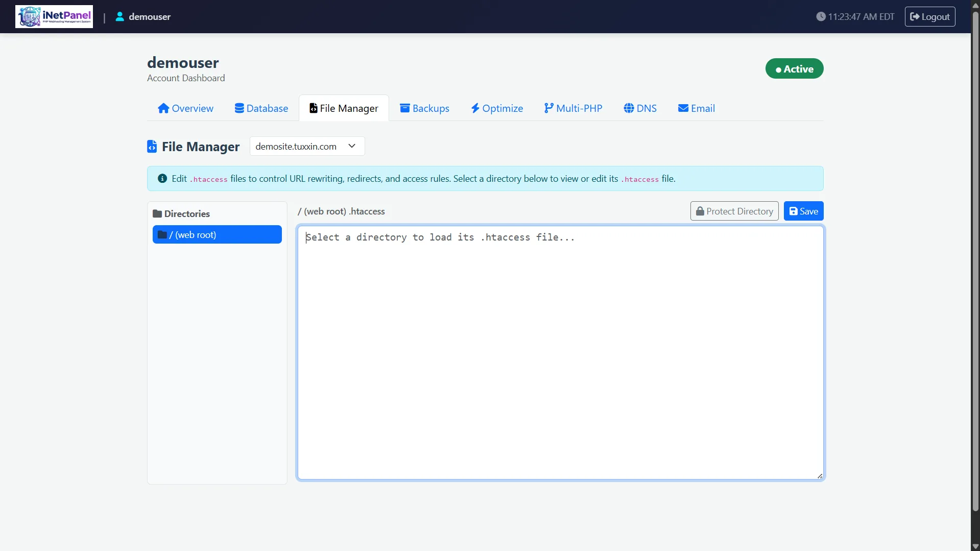This screenshot has width=980, height=551.
Task: Click the iNetPanel logo
Action: [54, 16]
